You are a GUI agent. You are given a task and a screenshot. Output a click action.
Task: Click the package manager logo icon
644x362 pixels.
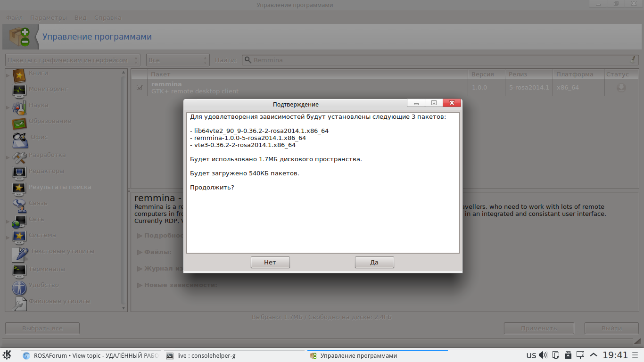click(19, 37)
